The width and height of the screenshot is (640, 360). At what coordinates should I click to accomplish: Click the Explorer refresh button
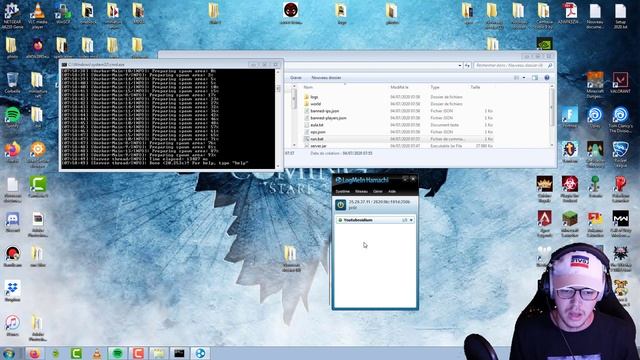pyautogui.click(x=467, y=65)
